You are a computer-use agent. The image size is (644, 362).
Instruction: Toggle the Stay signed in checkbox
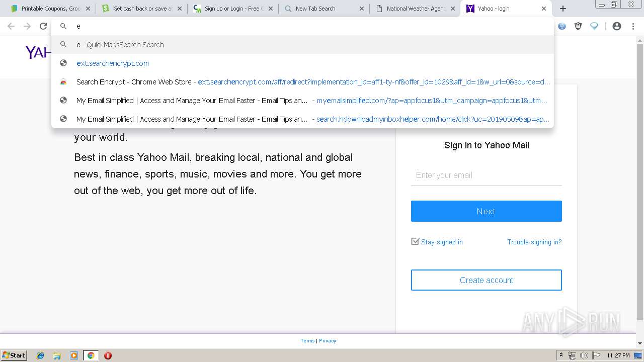tap(415, 241)
